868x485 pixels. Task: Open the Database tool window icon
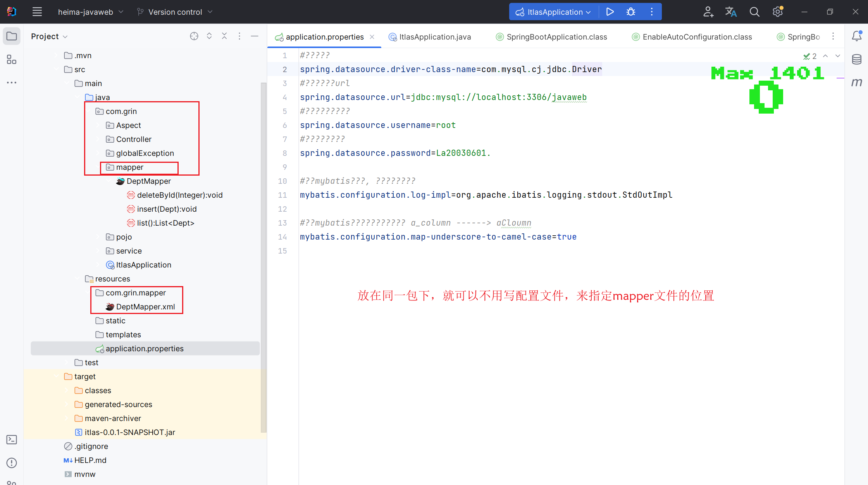tap(857, 59)
